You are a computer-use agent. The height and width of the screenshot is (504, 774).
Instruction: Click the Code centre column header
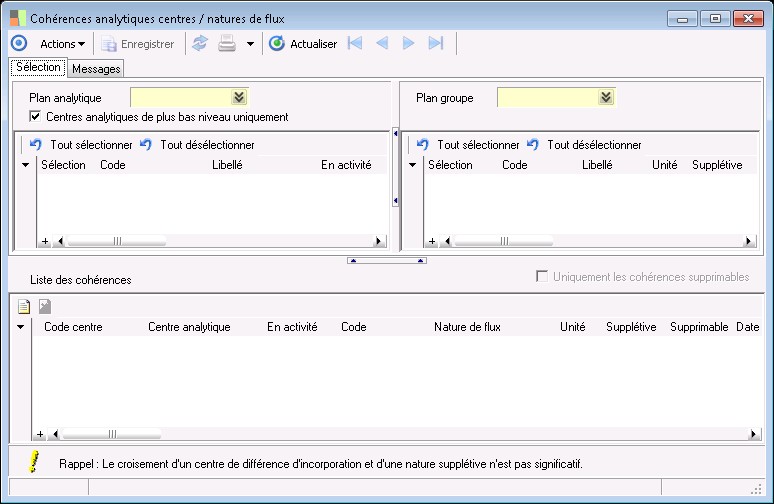click(73, 327)
